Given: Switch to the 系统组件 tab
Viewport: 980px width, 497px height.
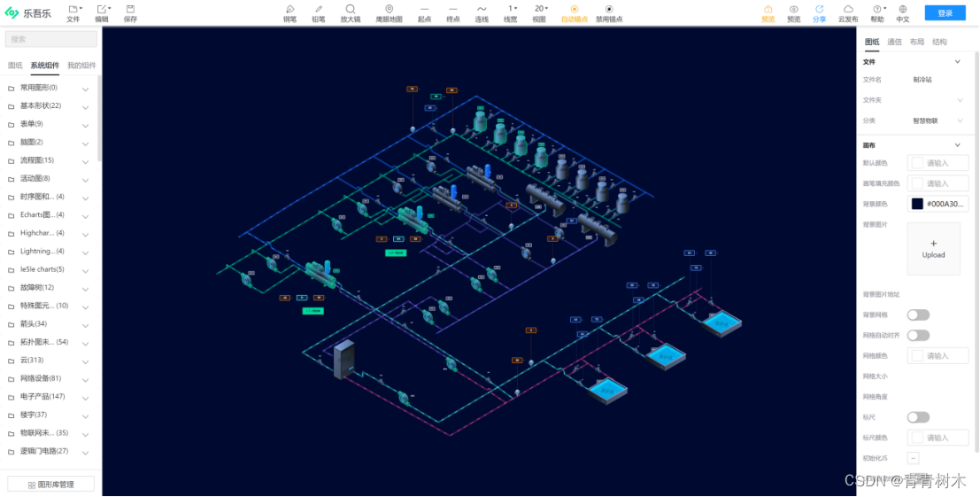Looking at the screenshot, I should (45, 65).
